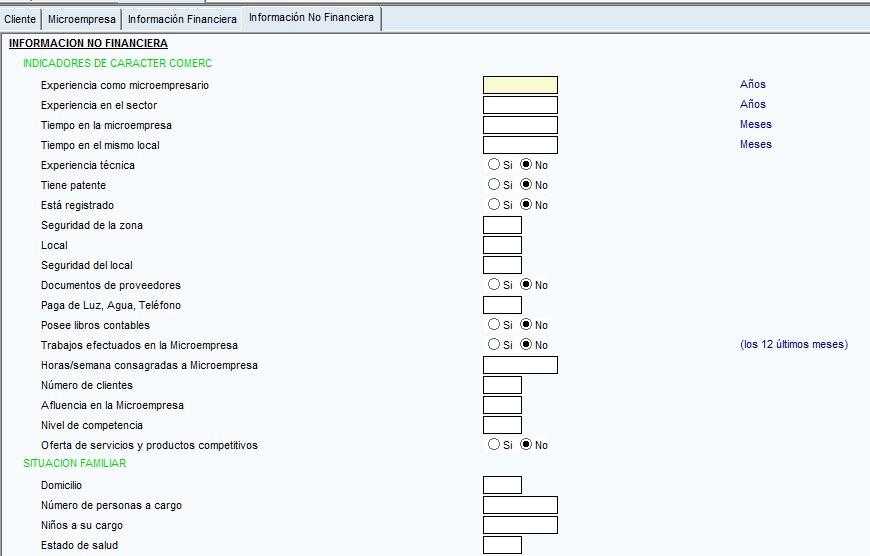Select the Información No Financiera tab
The height and width of the screenshot is (556, 870).
point(311,18)
